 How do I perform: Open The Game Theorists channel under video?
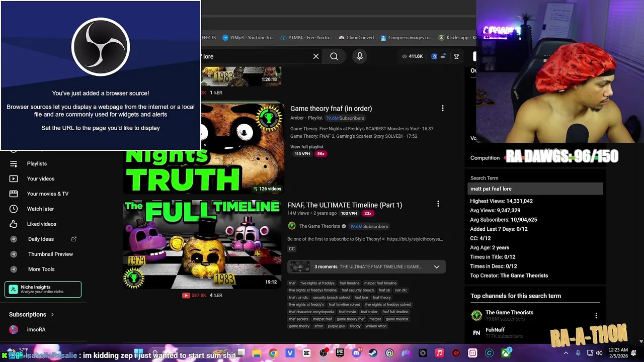point(319,226)
